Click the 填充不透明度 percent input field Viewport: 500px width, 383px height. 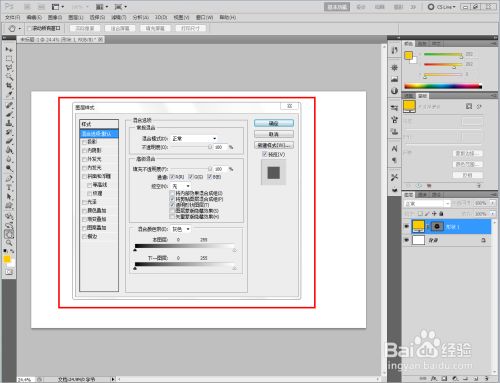point(220,169)
